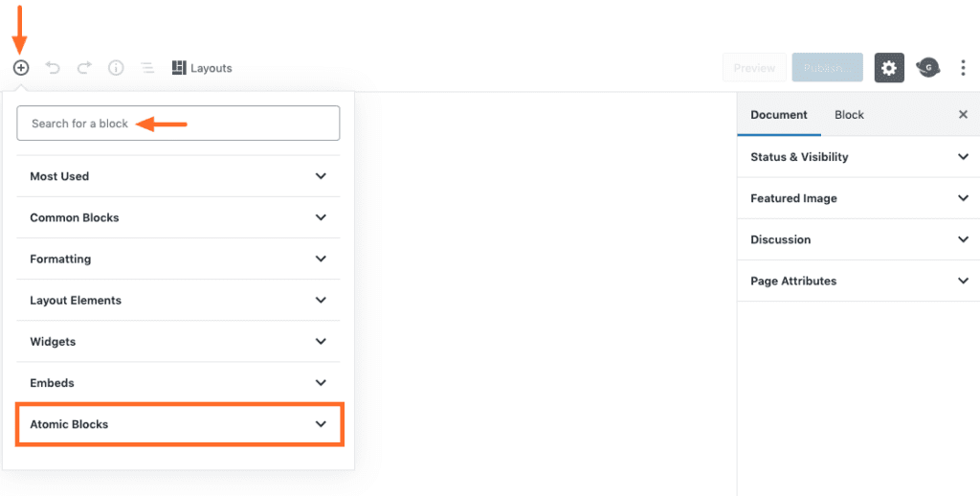Screen dimensions: 980x496
Task: Click the Add block plus icon
Action: [21, 68]
